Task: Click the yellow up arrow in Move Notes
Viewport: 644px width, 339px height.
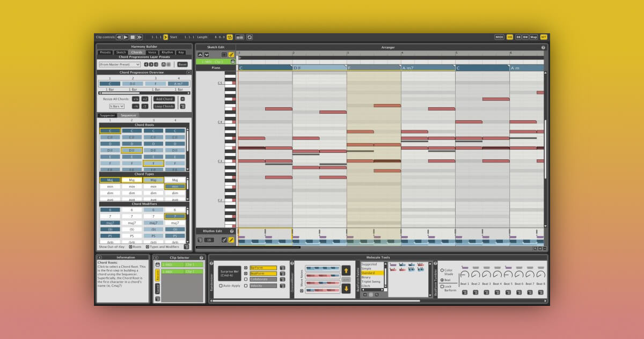Action: click(346, 271)
